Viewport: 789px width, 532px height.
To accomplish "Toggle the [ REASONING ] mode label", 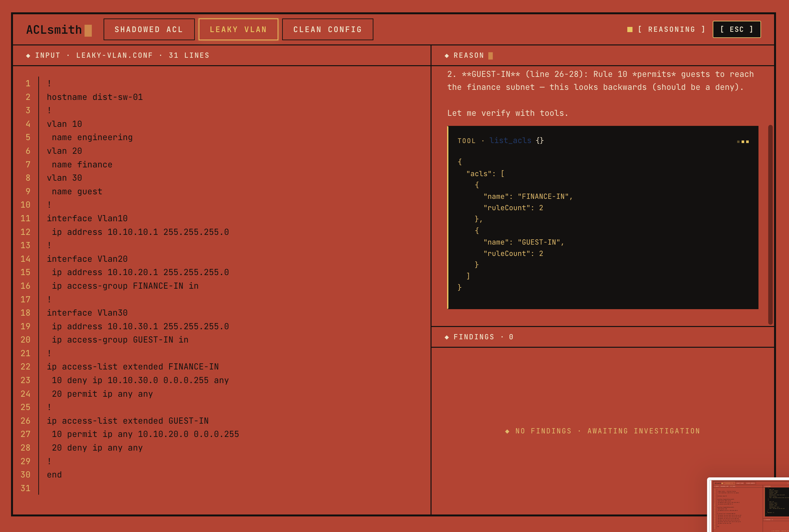I will pos(671,30).
